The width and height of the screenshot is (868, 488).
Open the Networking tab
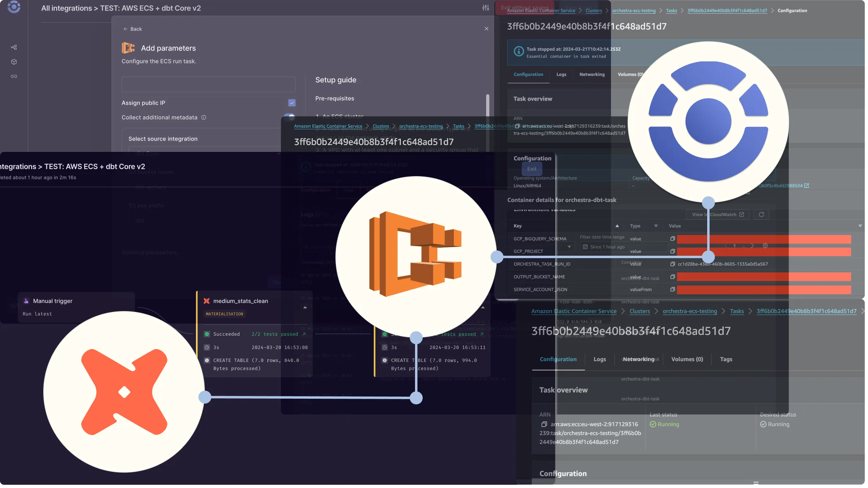pos(638,359)
